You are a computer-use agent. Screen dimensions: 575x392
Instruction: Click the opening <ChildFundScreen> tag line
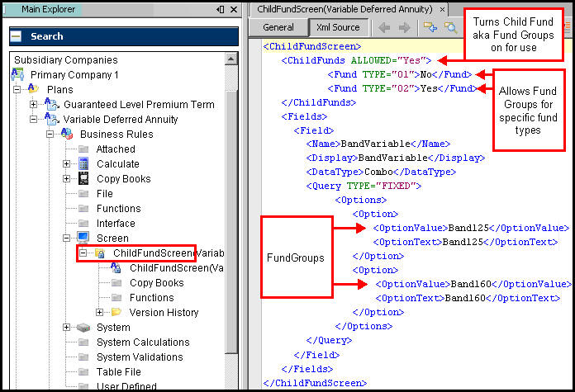[x=312, y=46]
